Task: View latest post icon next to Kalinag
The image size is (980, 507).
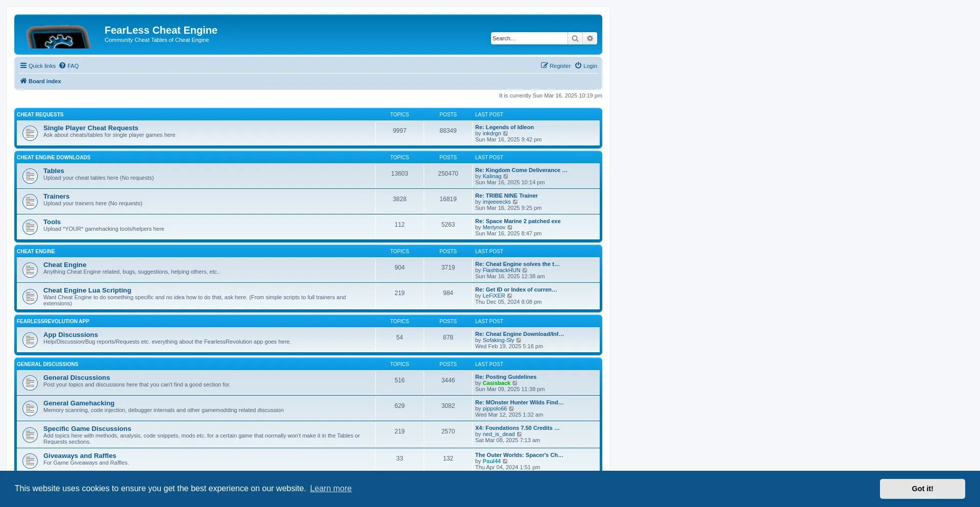Action: coord(506,177)
